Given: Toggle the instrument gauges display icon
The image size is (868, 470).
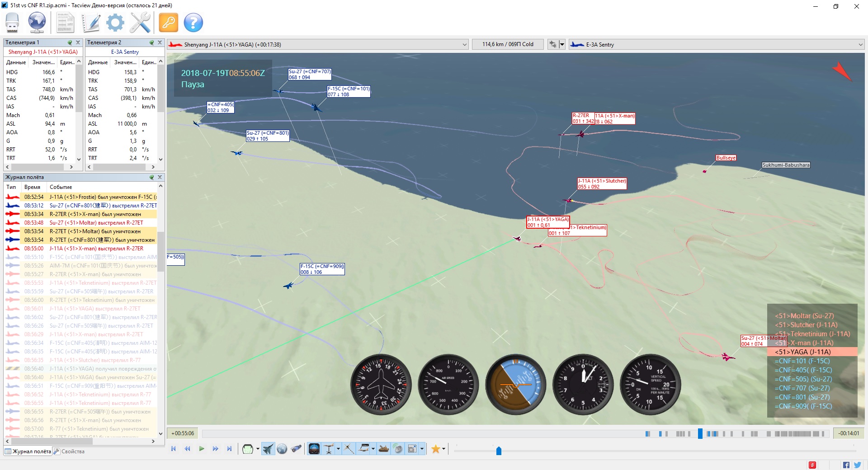Looking at the screenshot, I should tap(314, 449).
